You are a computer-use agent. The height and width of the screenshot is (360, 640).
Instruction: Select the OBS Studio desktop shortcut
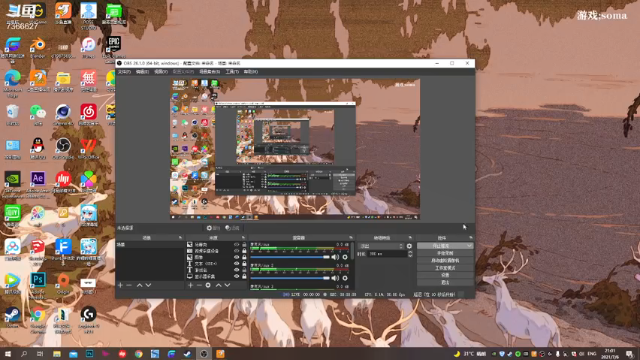tap(63, 149)
